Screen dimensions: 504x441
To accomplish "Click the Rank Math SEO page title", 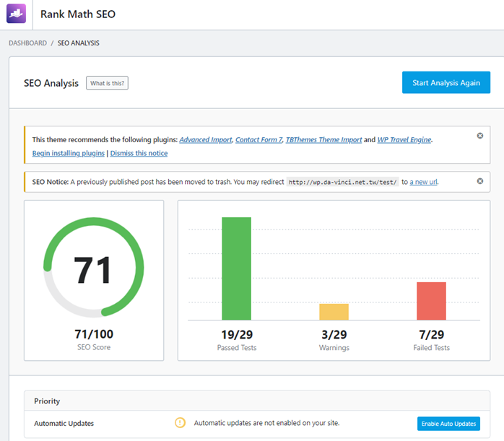I will point(78,14).
